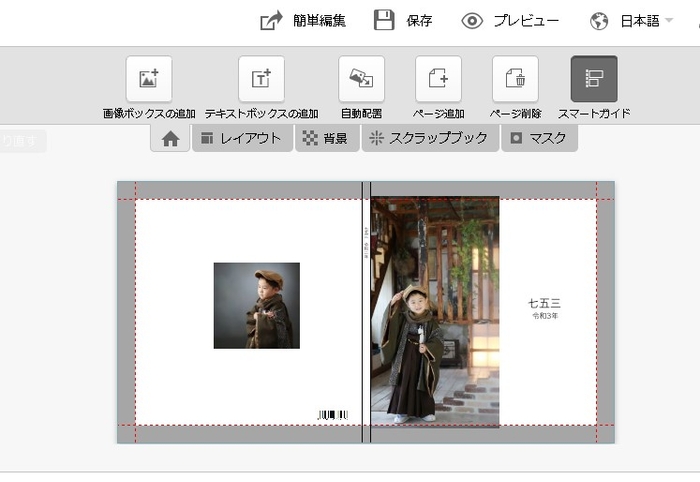Viewport: 700px width, 482px height.
Task: Select the barcode on the back cover
Action: point(332,414)
